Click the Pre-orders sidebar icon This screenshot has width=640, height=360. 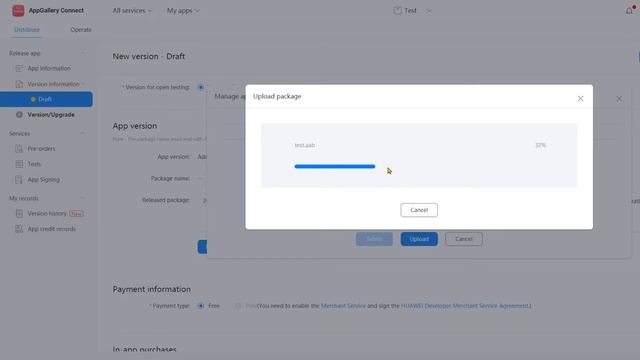(x=19, y=149)
